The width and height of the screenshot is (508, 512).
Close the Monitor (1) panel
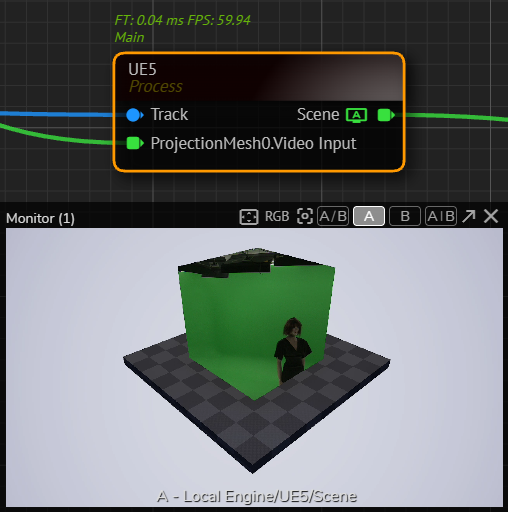click(491, 216)
